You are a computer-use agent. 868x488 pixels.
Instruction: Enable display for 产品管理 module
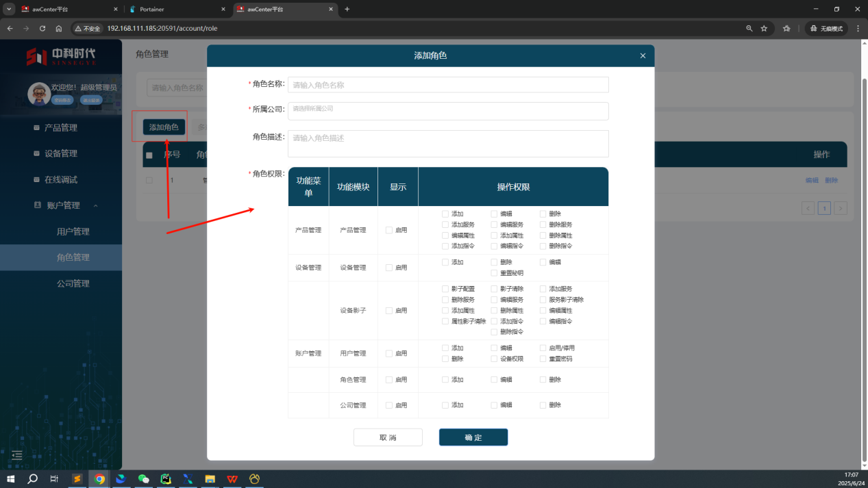pos(389,230)
